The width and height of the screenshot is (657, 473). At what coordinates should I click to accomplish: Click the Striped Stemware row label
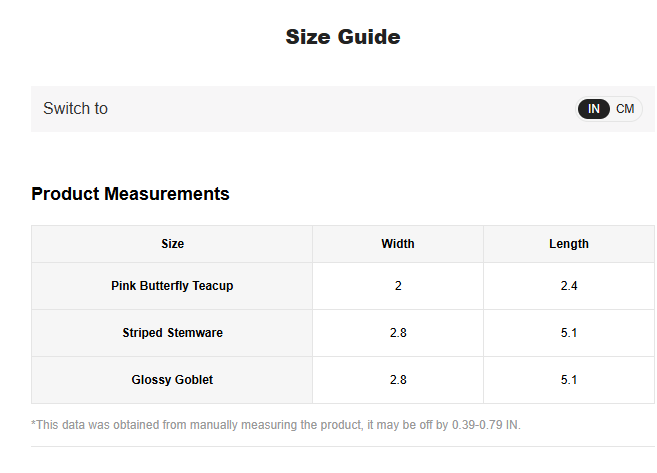click(172, 333)
